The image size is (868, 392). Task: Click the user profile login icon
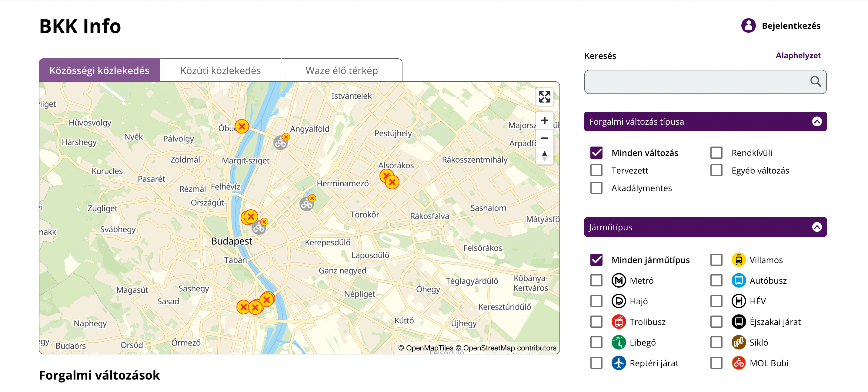748,26
